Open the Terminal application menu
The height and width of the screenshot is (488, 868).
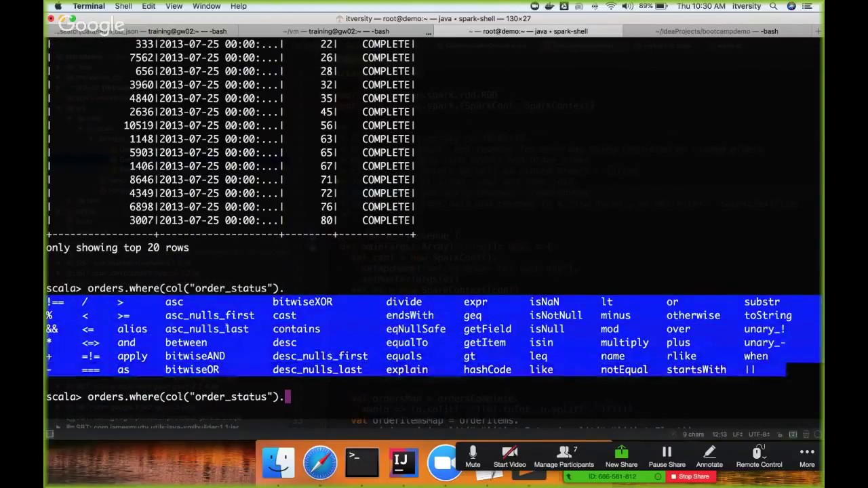pyautogui.click(x=88, y=6)
